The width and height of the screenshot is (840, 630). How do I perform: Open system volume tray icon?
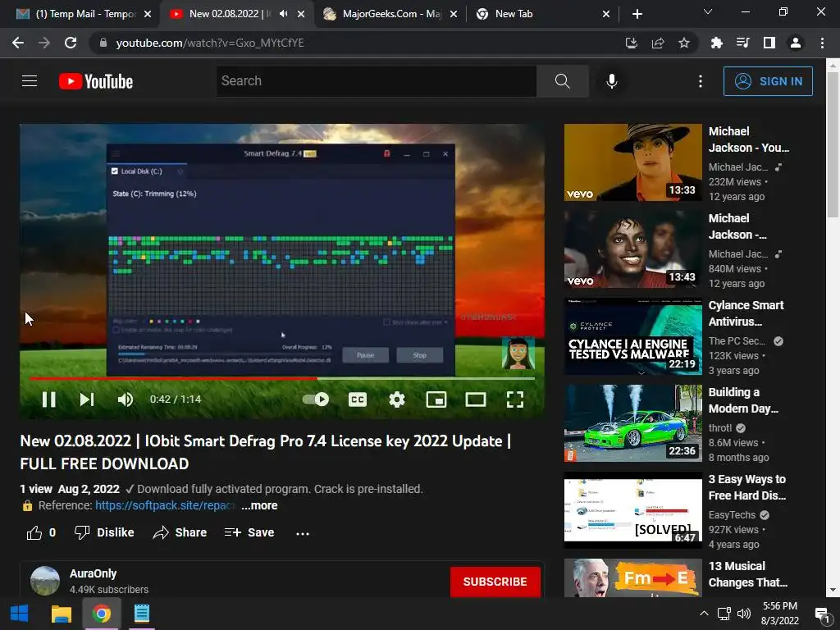[743, 614]
